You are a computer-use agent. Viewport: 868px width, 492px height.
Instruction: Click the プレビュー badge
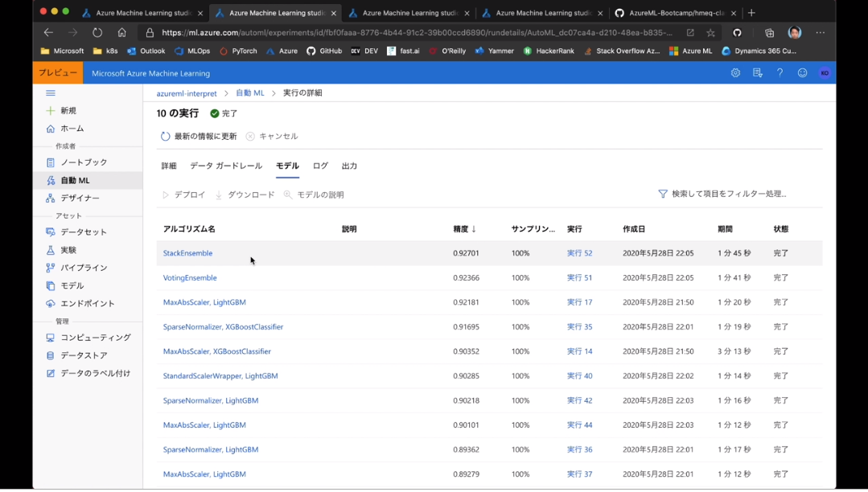(58, 73)
